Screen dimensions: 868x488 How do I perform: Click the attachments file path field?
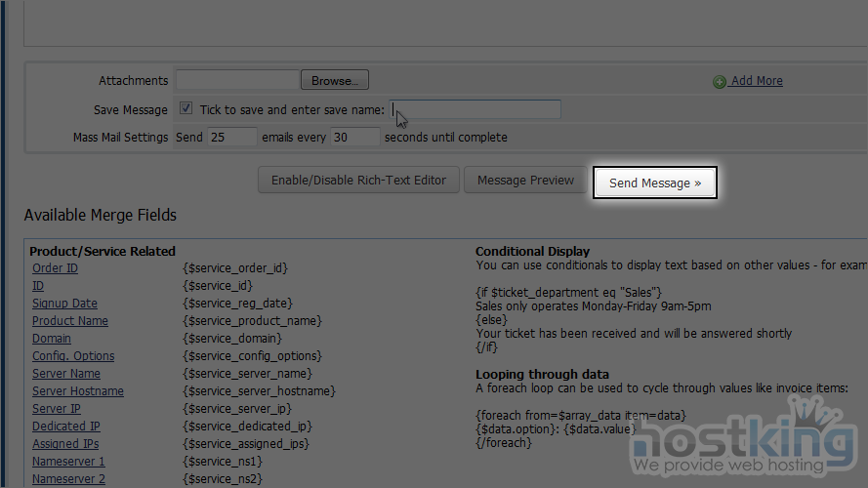[x=237, y=81]
